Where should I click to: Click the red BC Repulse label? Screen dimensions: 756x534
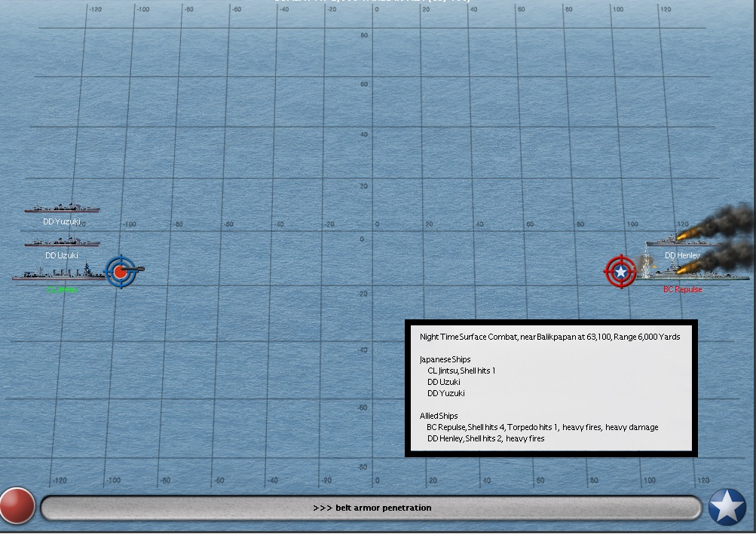click(x=683, y=289)
